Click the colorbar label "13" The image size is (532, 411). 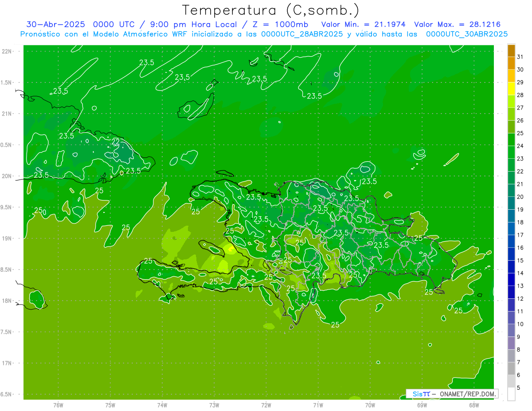pos(520,286)
